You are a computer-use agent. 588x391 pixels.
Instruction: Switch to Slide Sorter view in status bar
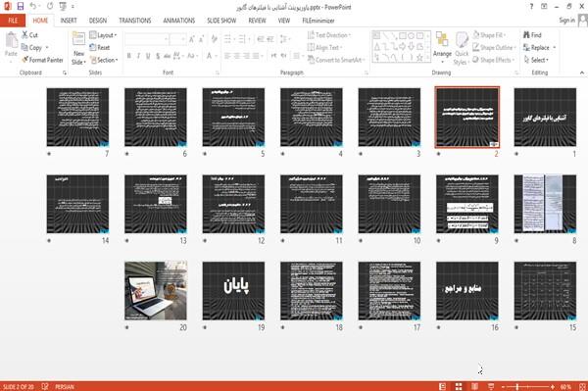[459, 386]
